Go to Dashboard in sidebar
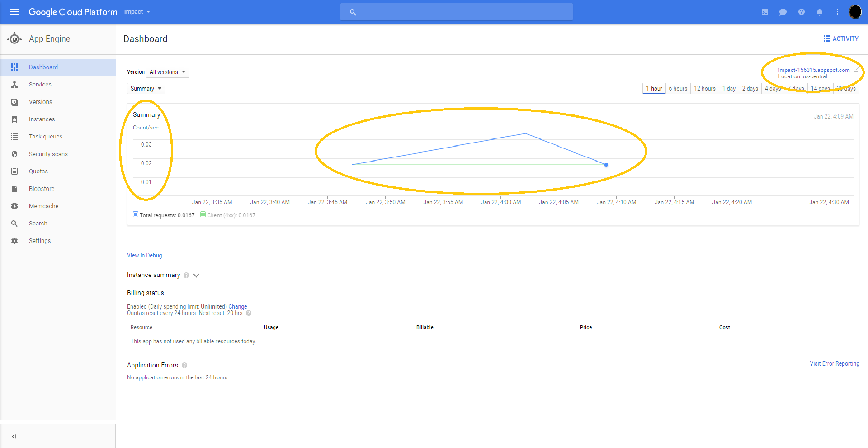 click(58, 67)
